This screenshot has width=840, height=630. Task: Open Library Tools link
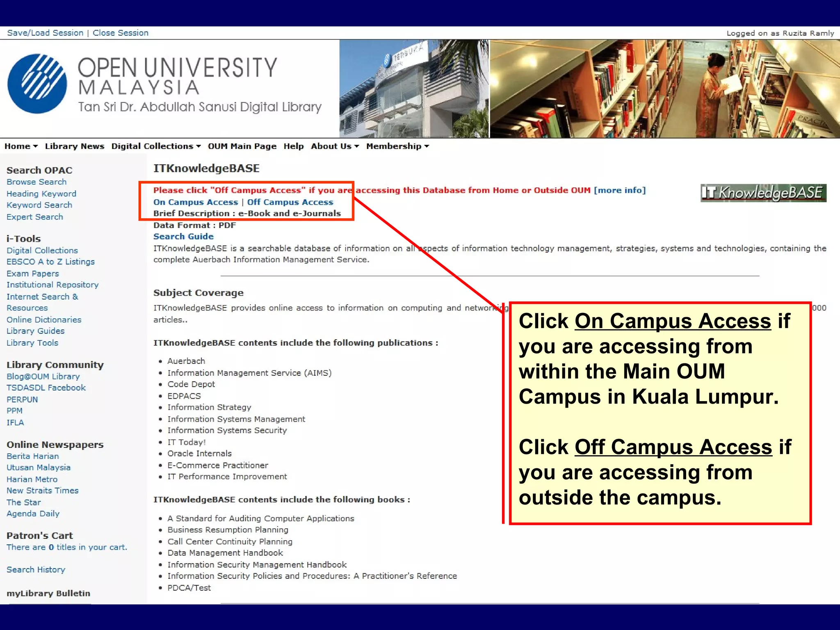point(32,343)
